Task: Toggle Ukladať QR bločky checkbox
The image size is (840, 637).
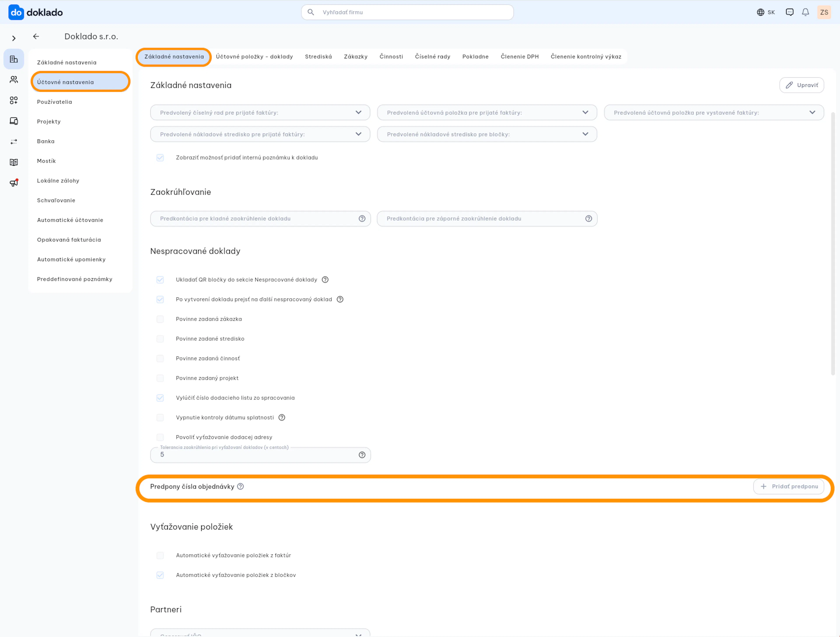Action: [160, 280]
